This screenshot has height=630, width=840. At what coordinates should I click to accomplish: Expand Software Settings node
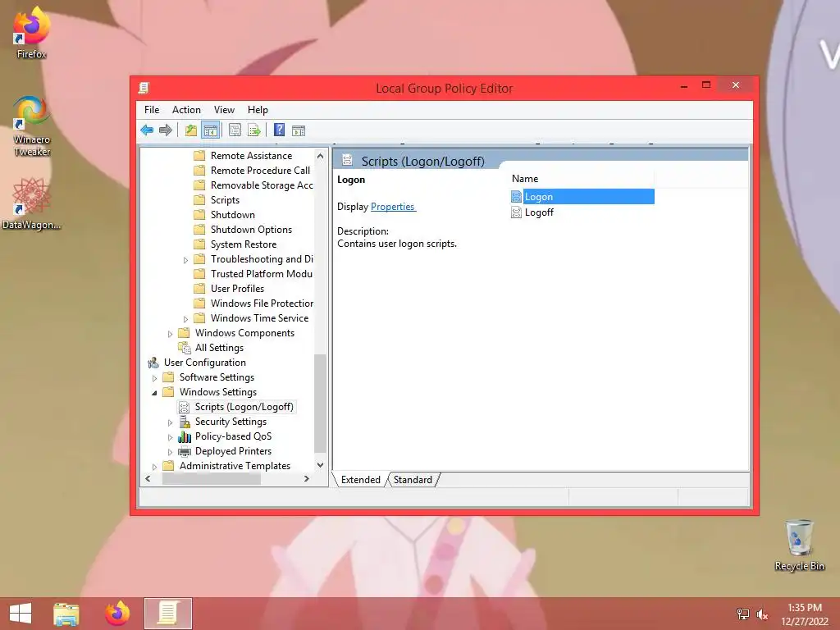pyautogui.click(x=155, y=378)
